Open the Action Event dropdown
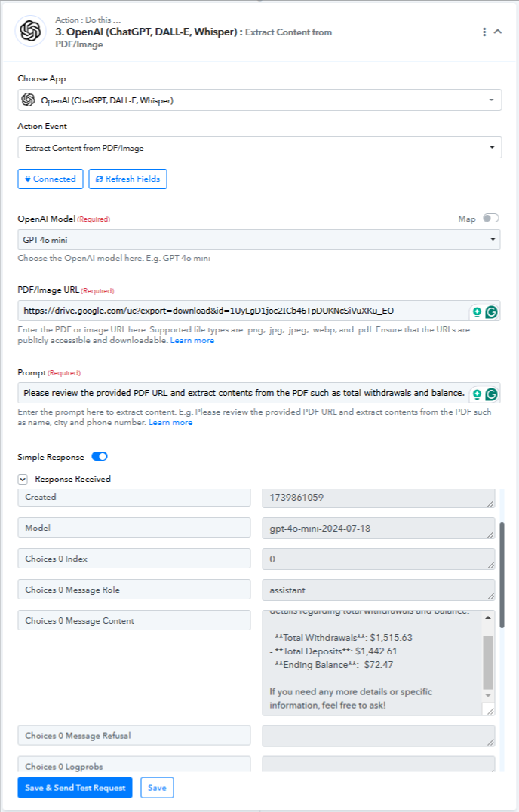 tap(259, 148)
